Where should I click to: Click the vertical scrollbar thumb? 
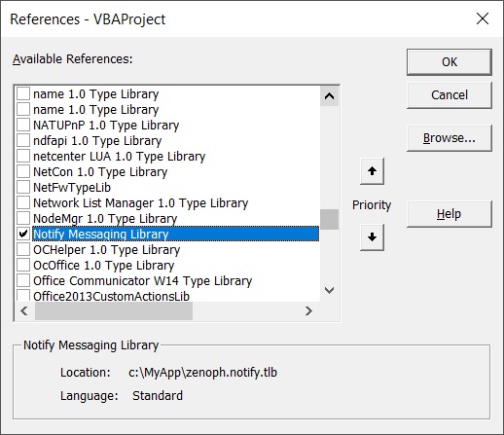[329, 219]
